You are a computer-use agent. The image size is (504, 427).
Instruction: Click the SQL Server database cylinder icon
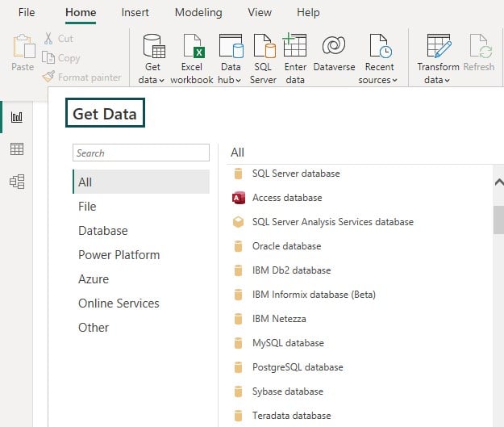(238, 174)
